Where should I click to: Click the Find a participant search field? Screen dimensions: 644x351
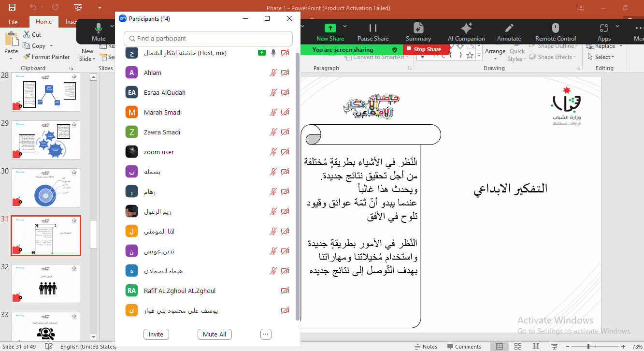click(x=208, y=38)
